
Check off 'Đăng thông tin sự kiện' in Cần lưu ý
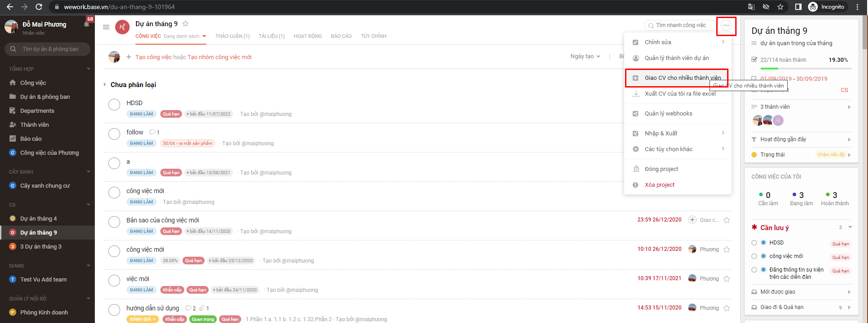pos(754,270)
